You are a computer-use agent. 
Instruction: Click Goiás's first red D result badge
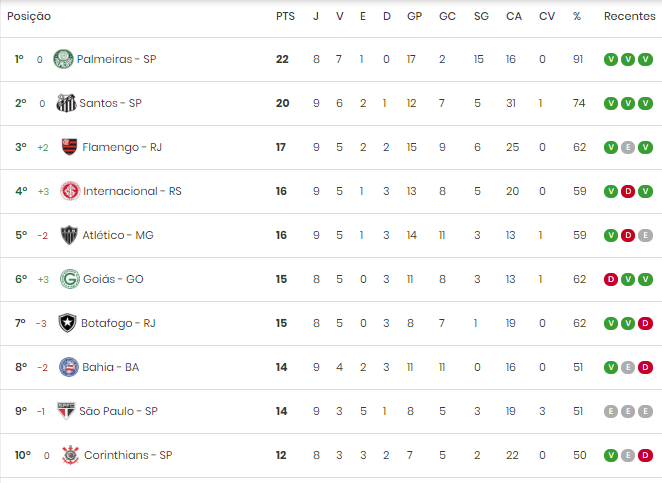610,279
